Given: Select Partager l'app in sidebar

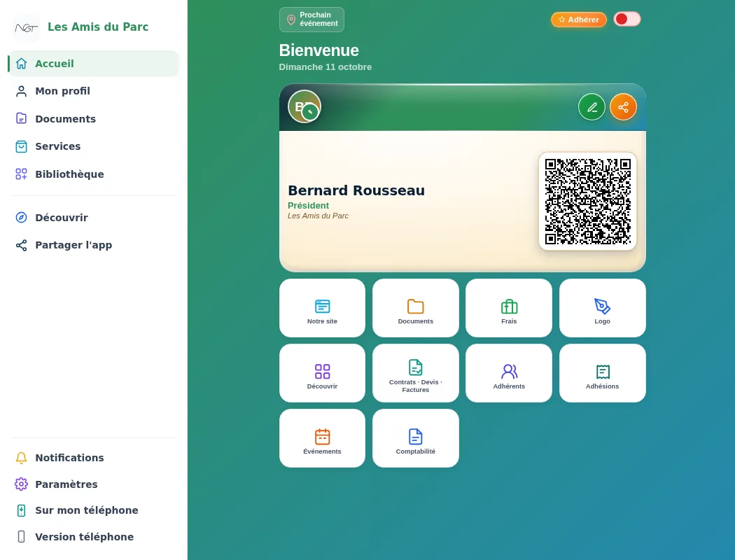Looking at the screenshot, I should [x=94, y=245].
